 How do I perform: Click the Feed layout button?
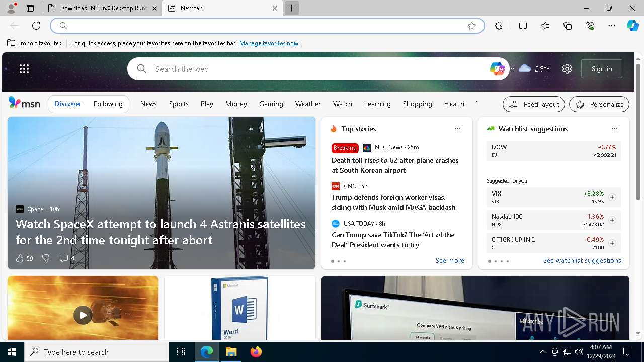pyautogui.click(x=534, y=104)
